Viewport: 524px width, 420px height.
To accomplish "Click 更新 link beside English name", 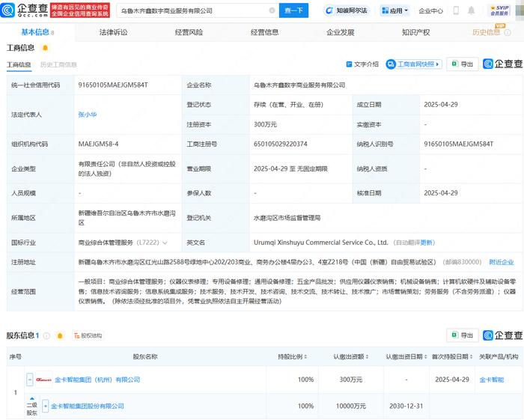I will click(427, 243).
